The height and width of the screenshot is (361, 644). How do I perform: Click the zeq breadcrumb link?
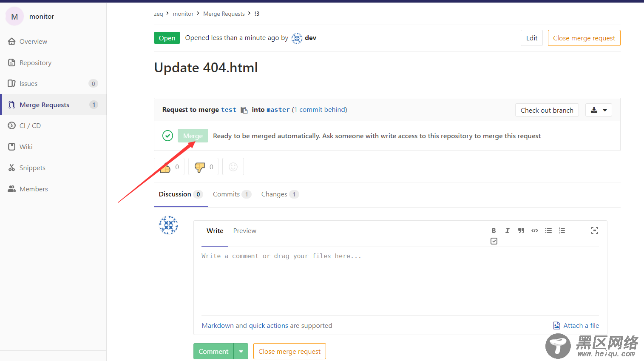pos(158,14)
